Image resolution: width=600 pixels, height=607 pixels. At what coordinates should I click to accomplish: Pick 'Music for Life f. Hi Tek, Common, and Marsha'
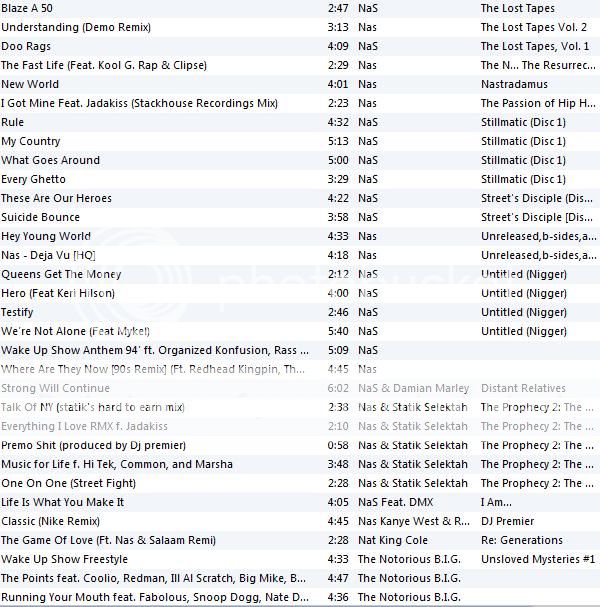117,463
